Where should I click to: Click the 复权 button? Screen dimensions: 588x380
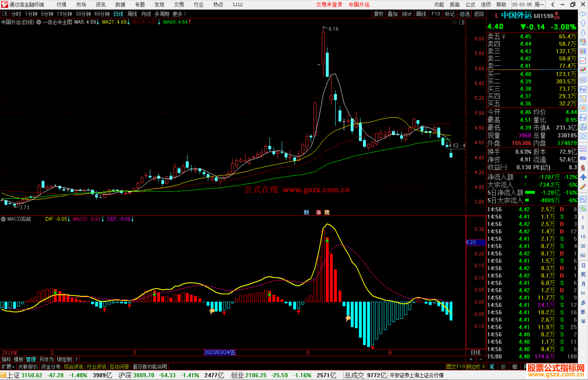[378, 14]
